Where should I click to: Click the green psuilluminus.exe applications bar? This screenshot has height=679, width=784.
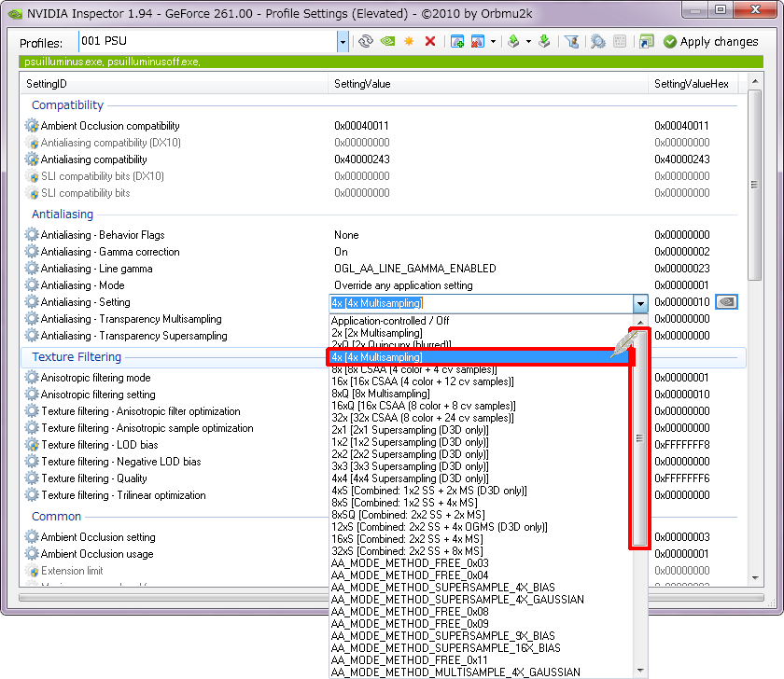[391, 62]
